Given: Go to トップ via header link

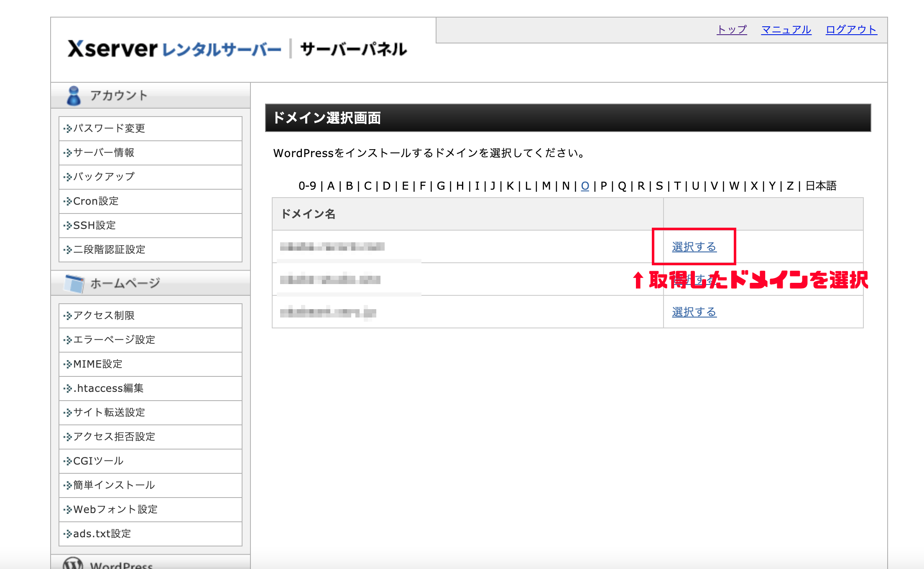Looking at the screenshot, I should point(732,30).
